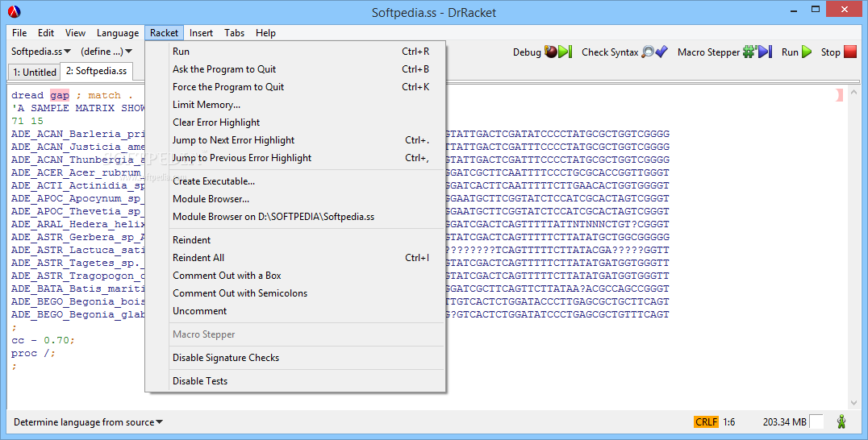Click the CRLF indicator in status bar
The width and height of the screenshot is (868, 440).
pos(707,421)
